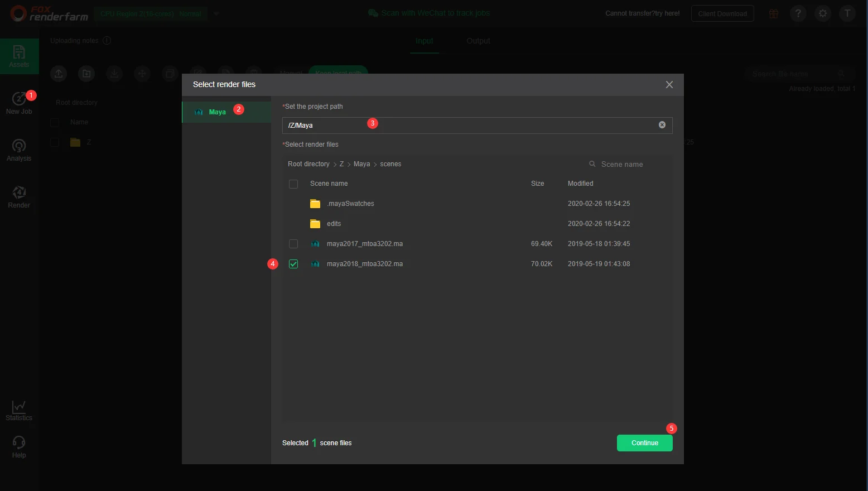The width and height of the screenshot is (868, 491).
Task: Click the Z folder icon in assets list
Action: (x=75, y=142)
